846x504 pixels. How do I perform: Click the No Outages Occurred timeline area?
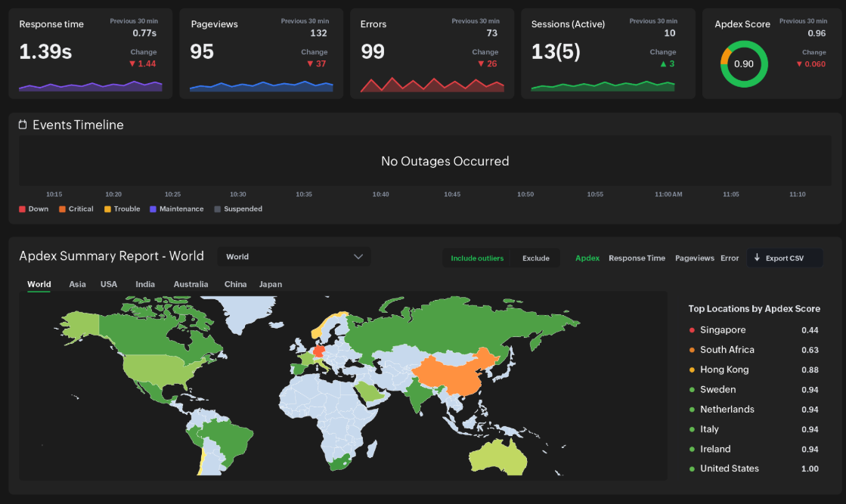point(425,161)
